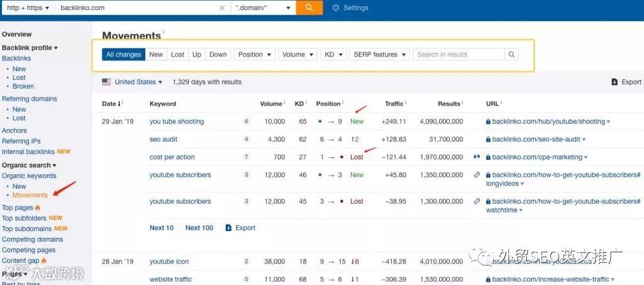This screenshot has width=644, height=285.
Task: Select the Down filter tab
Action: (x=218, y=54)
